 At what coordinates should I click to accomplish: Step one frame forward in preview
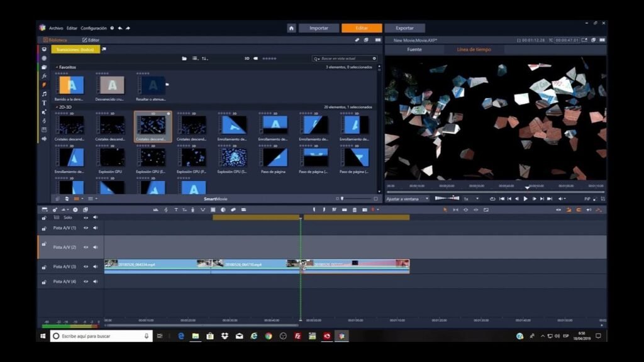(534, 199)
